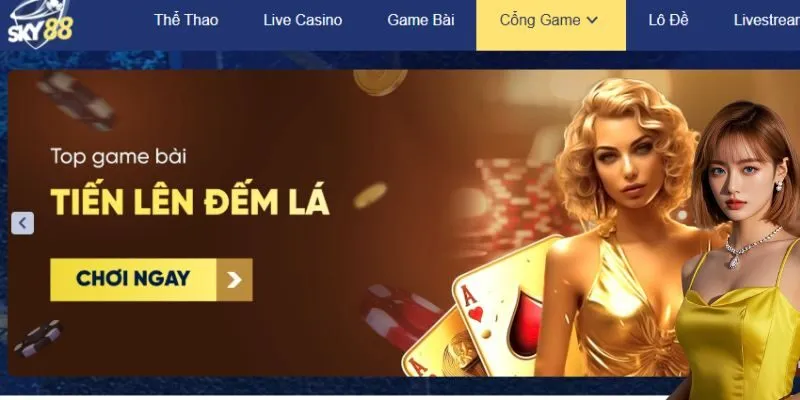Click the CHƠI NGAY button

pyautogui.click(x=151, y=280)
